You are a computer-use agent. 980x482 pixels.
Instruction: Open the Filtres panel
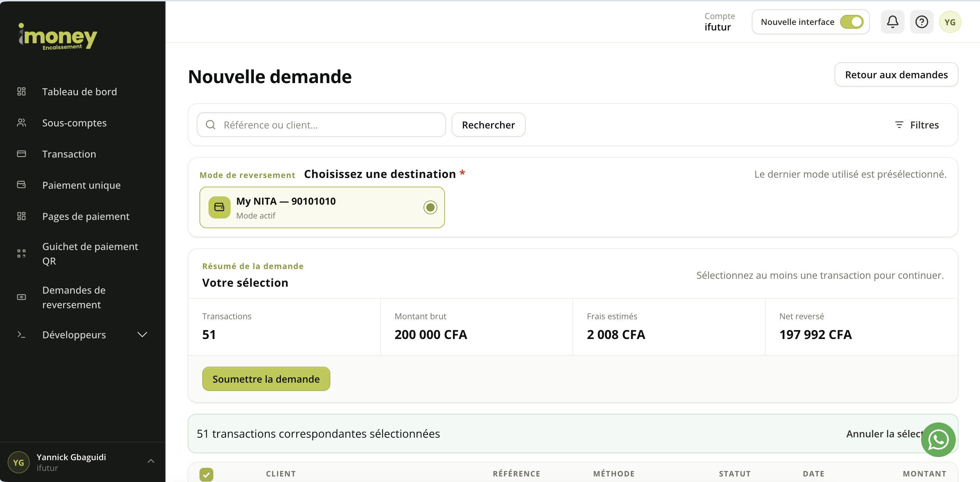click(917, 125)
